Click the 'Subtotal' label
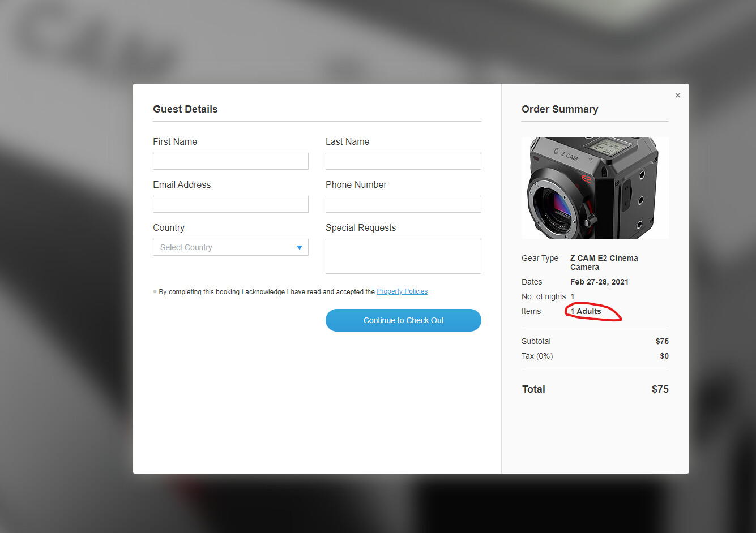Viewport: 756px width, 533px height. pos(536,341)
